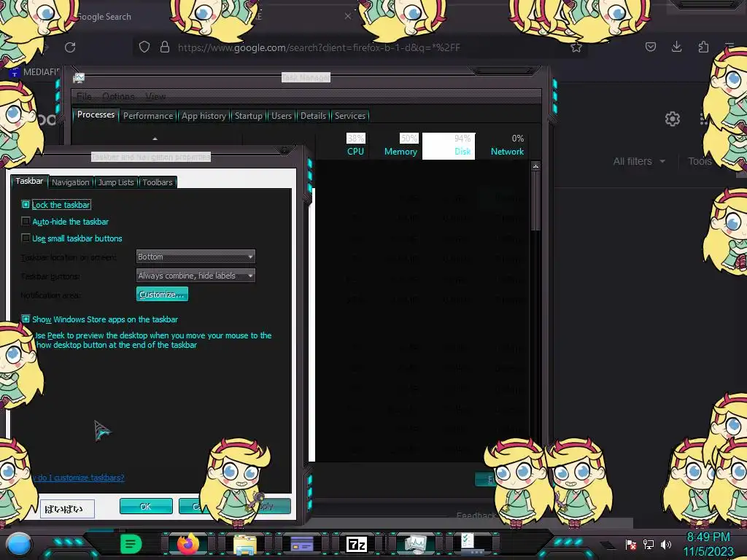Open the green chat app on taskbar
This screenshot has height=560, width=747.
click(131, 544)
